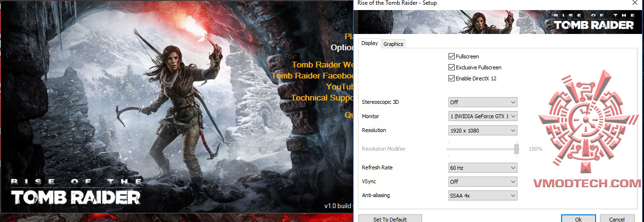Close the Setup dialog window
The width and height of the screenshot is (644, 222).
(x=634, y=3)
